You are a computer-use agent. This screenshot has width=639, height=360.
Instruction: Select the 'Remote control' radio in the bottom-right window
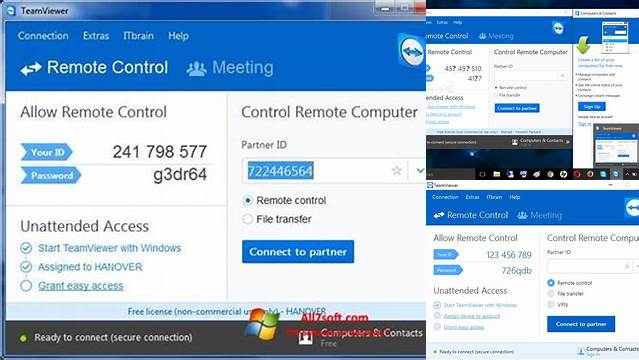pos(551,283)
